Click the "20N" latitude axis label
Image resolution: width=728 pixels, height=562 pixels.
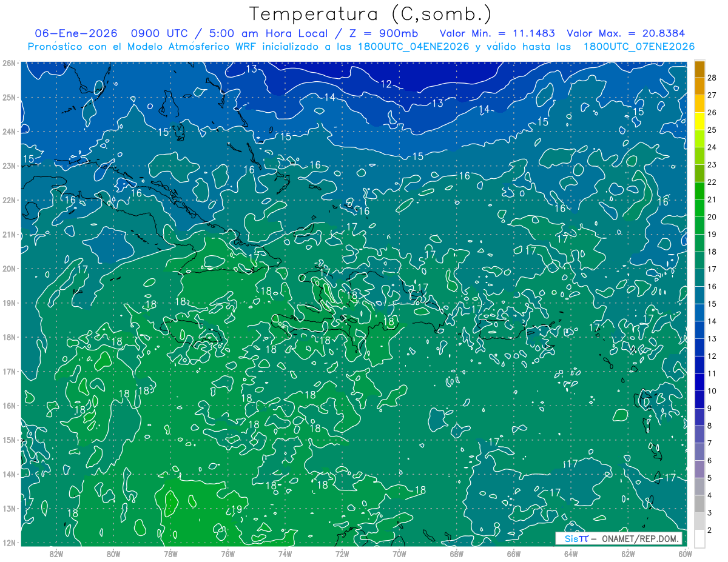(x=8, y=268)
